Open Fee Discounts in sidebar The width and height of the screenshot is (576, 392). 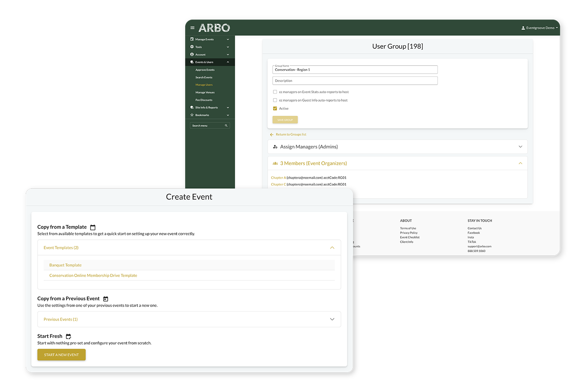[x=204, y=100]
